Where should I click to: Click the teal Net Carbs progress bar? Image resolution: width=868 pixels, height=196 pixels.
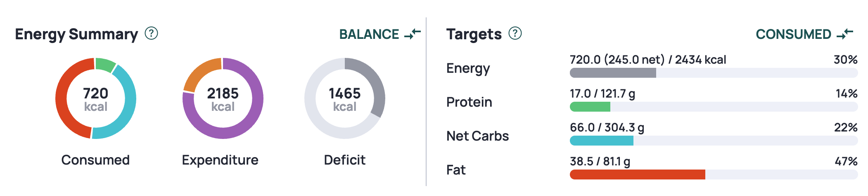[x=602, y=141]
